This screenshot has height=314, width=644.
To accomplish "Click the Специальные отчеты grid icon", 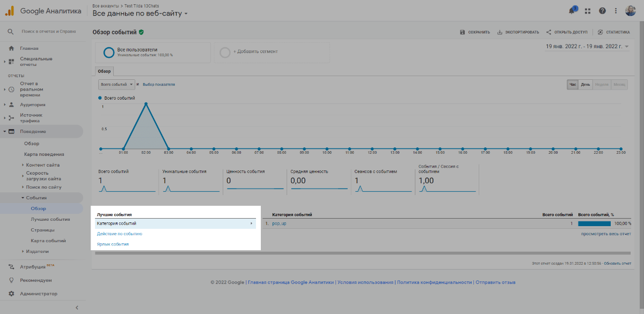I will [x=11, y=62].
